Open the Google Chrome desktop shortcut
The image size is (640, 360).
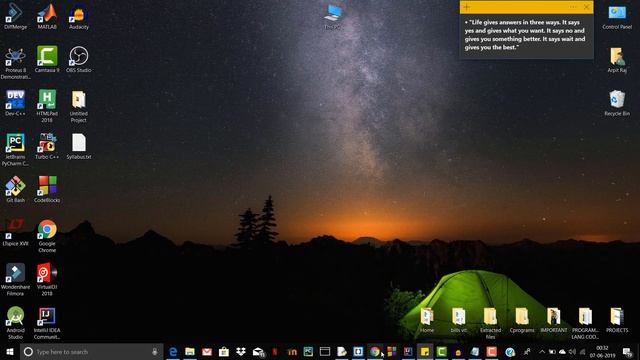coord(47,236)
